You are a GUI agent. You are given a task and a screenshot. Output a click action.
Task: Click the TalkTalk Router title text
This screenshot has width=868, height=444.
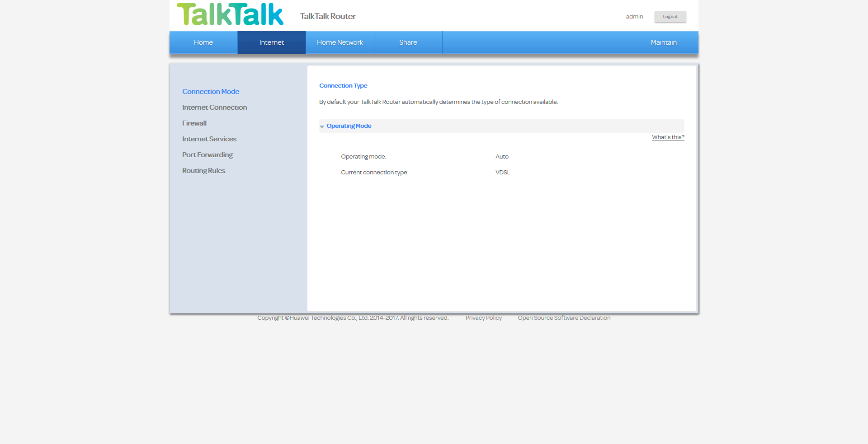point(328,16)
